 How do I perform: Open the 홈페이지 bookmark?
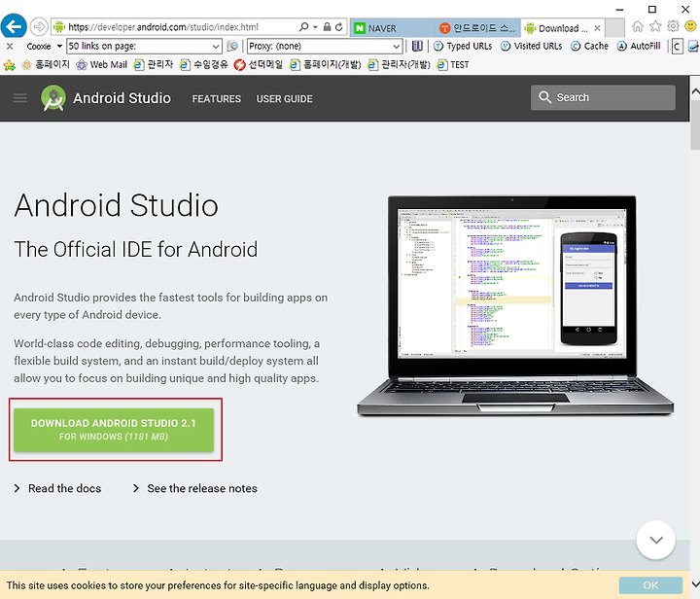[x=46, y=65]
